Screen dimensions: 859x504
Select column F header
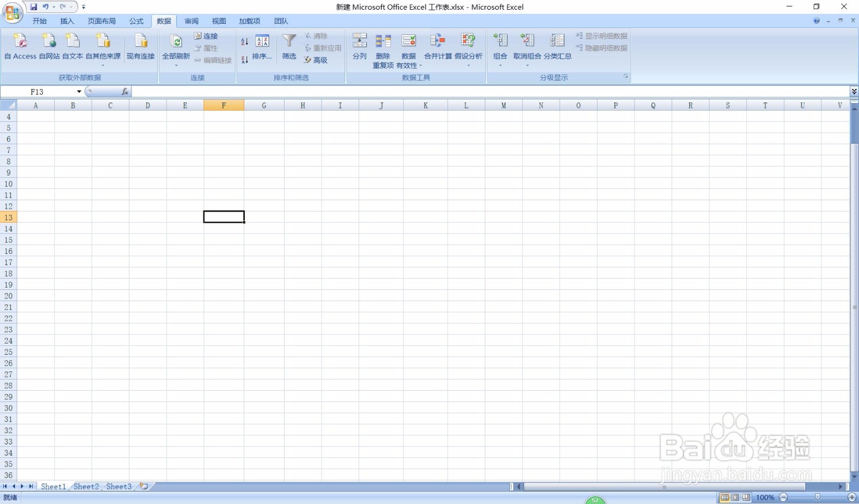(x=224, y=105)
